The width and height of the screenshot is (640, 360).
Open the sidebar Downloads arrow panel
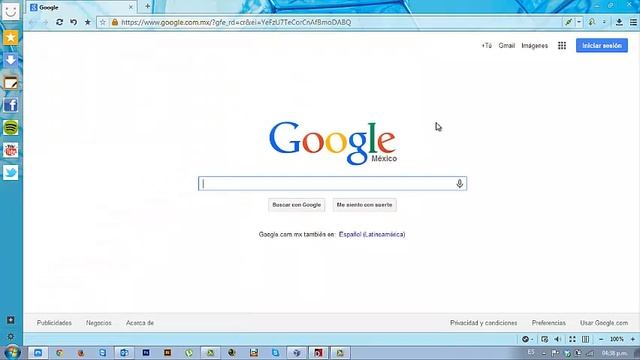coord(11,60)
